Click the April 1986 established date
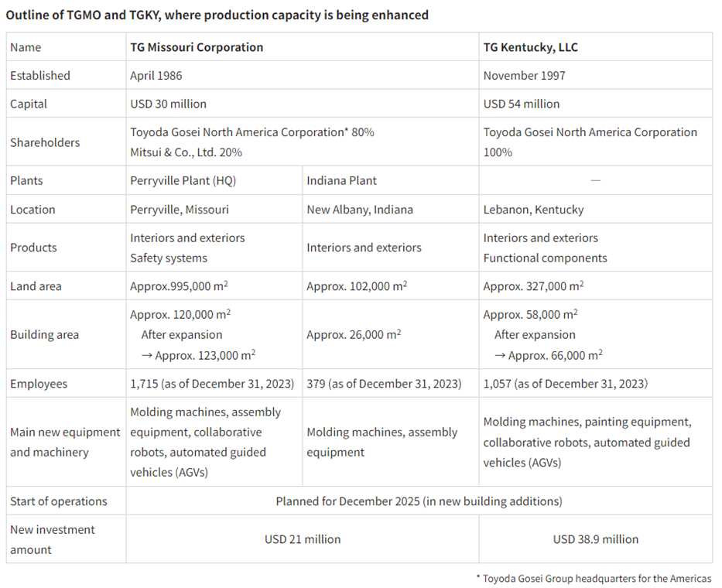 pyautogui.click(x=156, y=76)
